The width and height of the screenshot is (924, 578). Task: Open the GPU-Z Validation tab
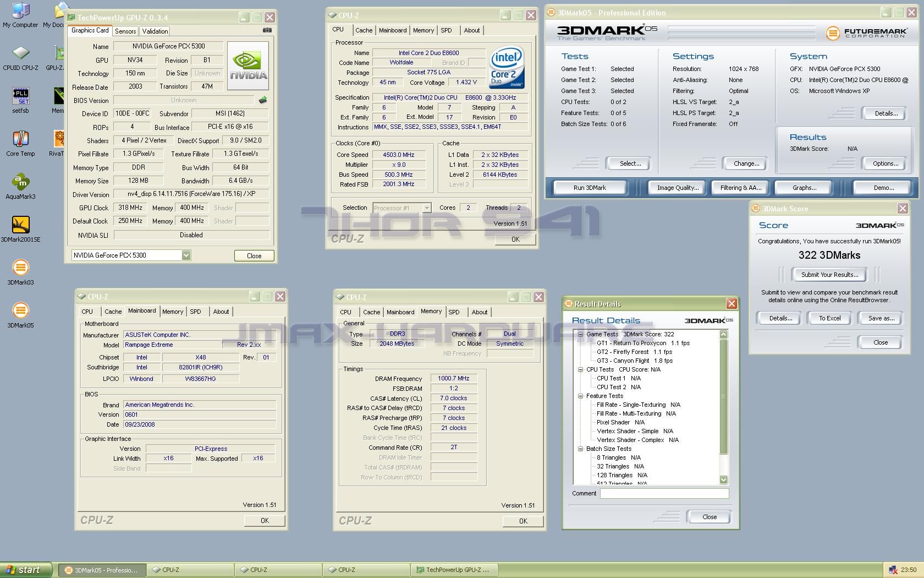coord(155,31)
